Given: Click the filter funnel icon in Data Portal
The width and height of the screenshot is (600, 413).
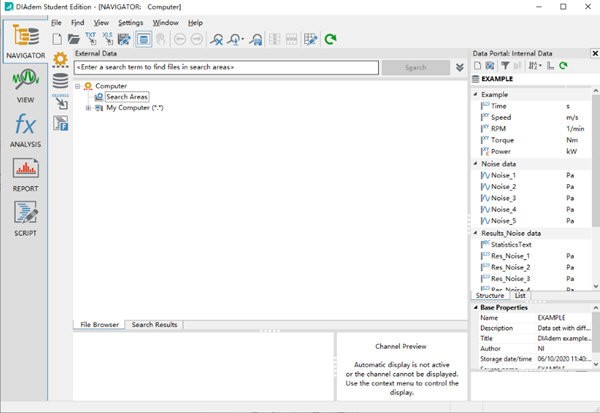Looking at the screenshot, I should [506, 65].
